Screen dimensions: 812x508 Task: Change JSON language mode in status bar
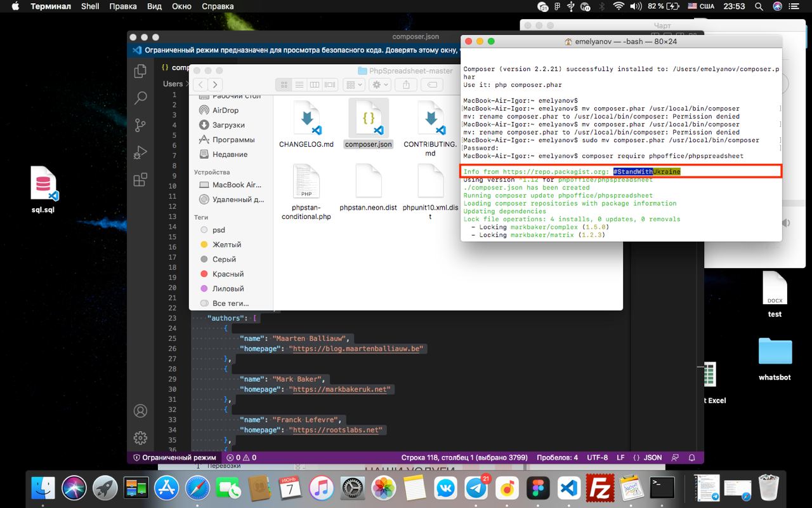(x=653, y=457)
